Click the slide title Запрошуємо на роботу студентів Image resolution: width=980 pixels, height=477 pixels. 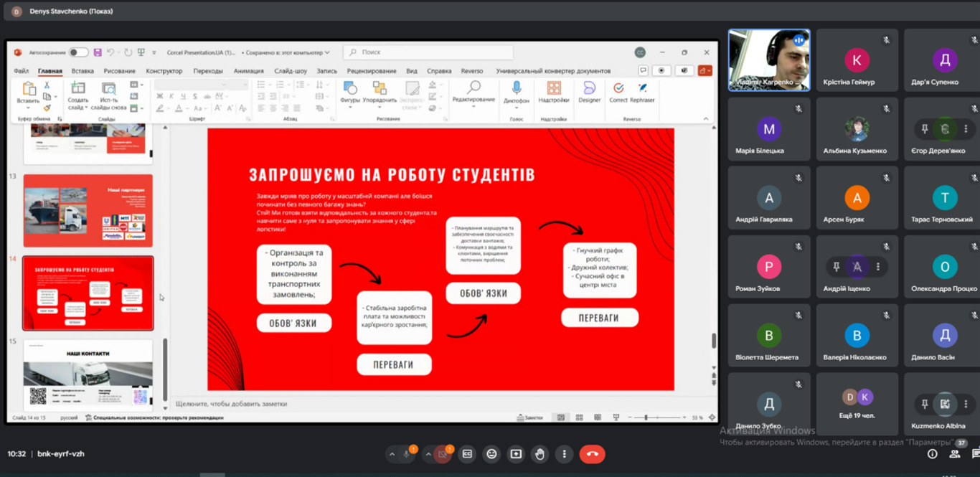click(x=392, y=175)
